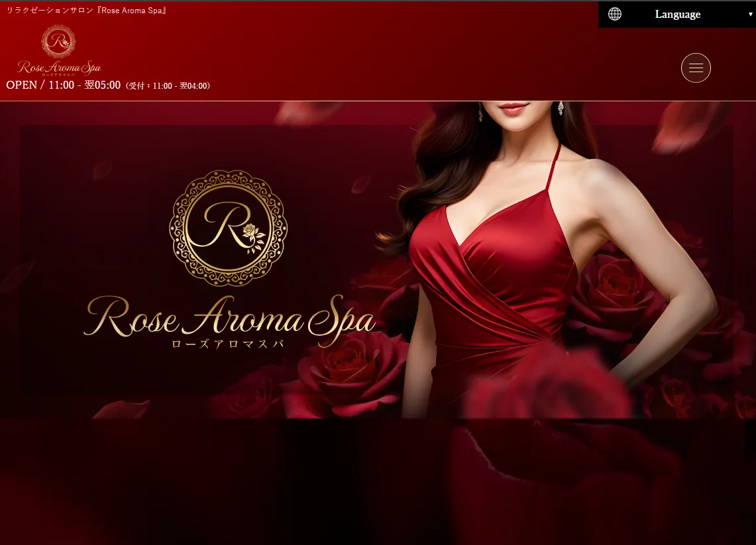Open the circular hamburger menu
Viewport: 756px width, 545px height.
[696, 68]
